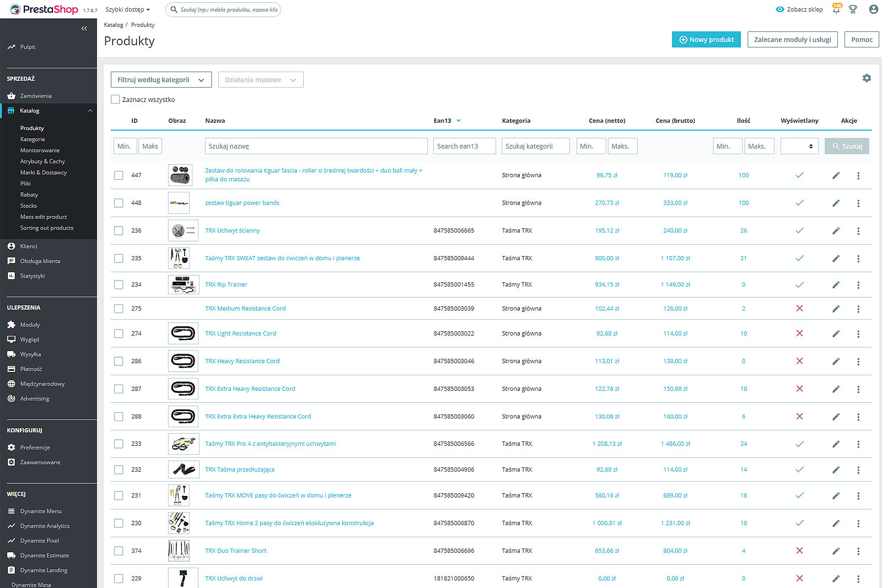The width and height of the screenshot is (882, 588).
Task: Click the Szukaj nazwę search field
Action: (316, 146)
